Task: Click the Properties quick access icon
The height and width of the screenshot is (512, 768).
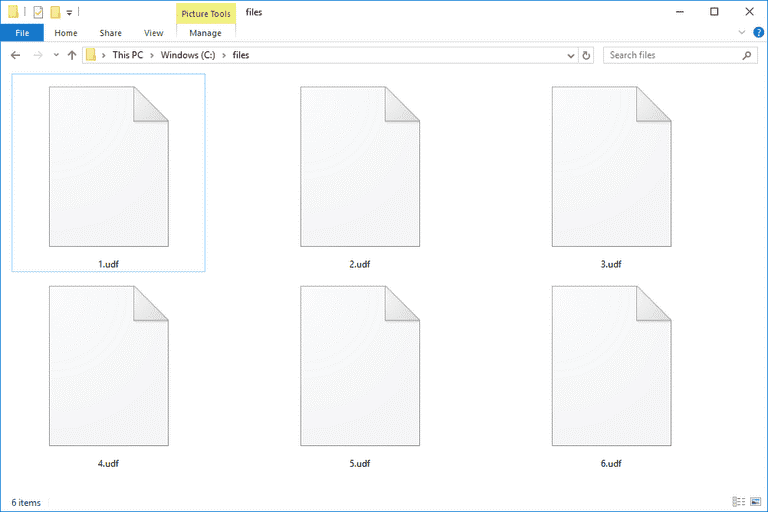Action: 38,12
